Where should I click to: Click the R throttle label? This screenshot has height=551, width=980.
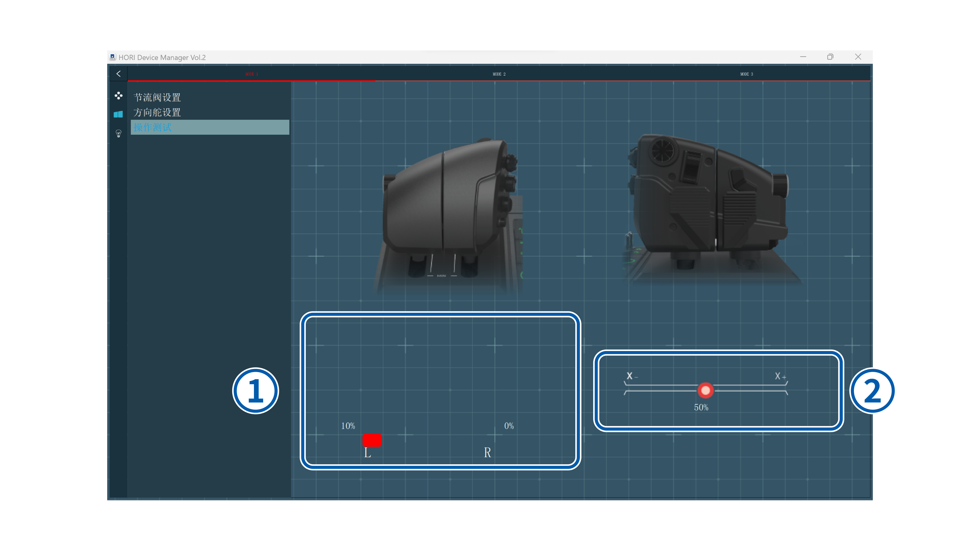[487, 453]
